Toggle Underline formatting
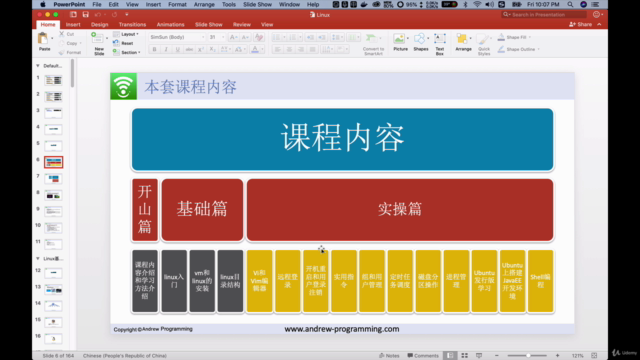This screenshot has height=360, width=640. click(x=178, y=49)
